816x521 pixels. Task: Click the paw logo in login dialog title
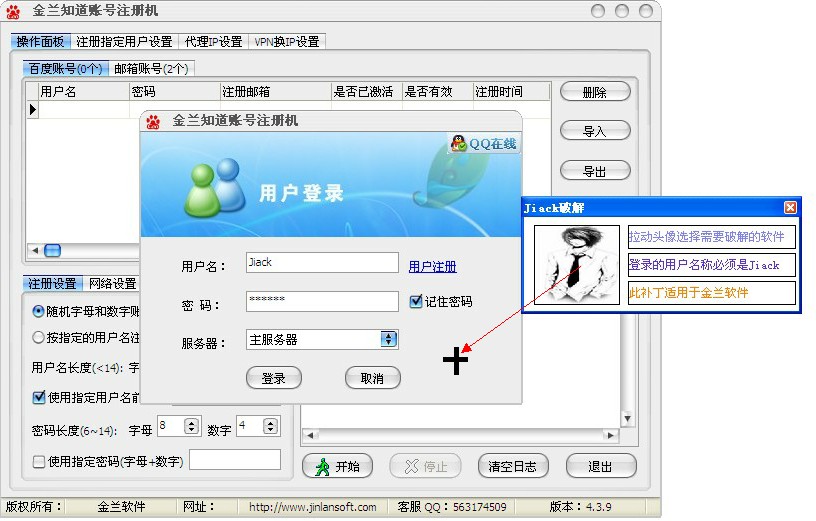pos(153,121)
